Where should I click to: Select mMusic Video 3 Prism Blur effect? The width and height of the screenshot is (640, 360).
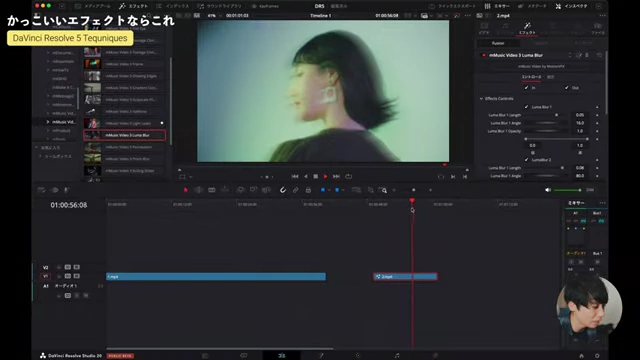click(124, 159)
